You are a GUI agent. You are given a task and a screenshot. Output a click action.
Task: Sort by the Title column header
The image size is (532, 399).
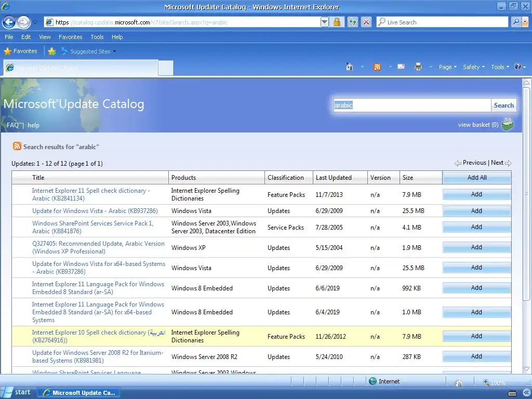coord(38,178)
